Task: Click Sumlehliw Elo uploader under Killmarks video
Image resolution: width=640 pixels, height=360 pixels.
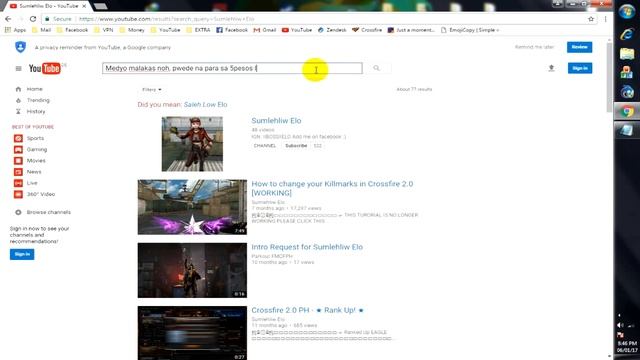Action: (x=268, y=202)
